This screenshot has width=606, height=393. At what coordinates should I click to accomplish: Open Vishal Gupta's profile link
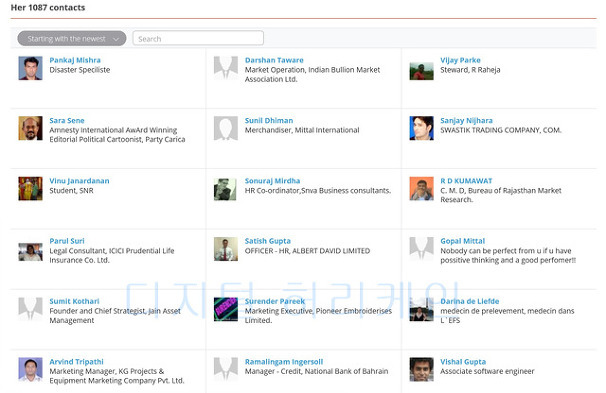pos(463,362)
